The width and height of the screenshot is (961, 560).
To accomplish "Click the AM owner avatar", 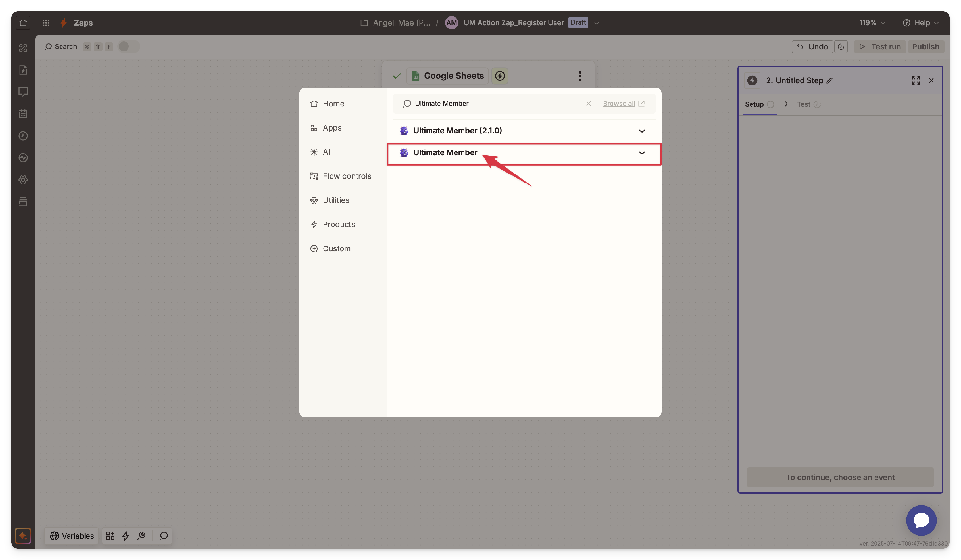I will [452, 23].
